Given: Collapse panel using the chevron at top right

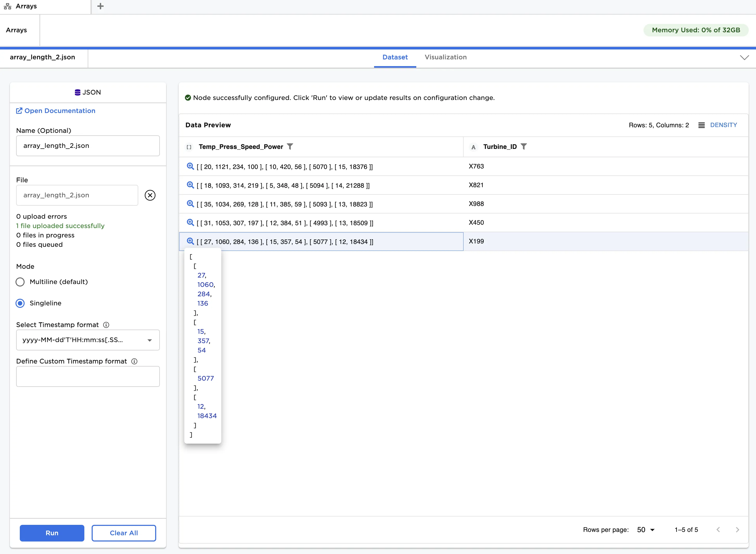Looking at the screenshot, I should [x=744, y=58].
